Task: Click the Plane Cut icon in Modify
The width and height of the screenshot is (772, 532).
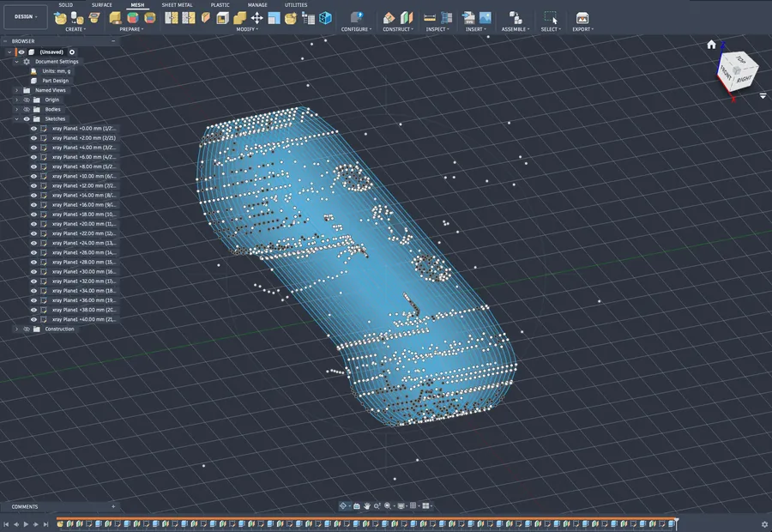Action: pyautogui.click(x=205, y=18)
